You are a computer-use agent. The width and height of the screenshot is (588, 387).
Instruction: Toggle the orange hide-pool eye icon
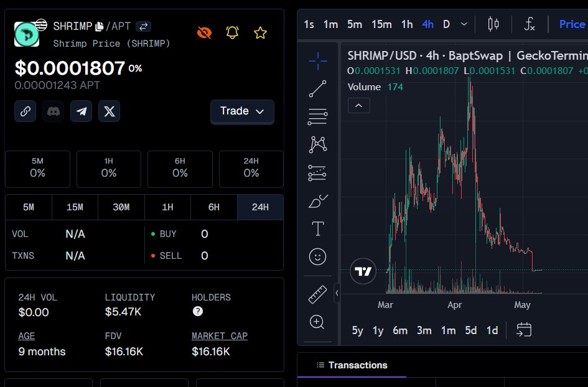click(x=204, y=32)
